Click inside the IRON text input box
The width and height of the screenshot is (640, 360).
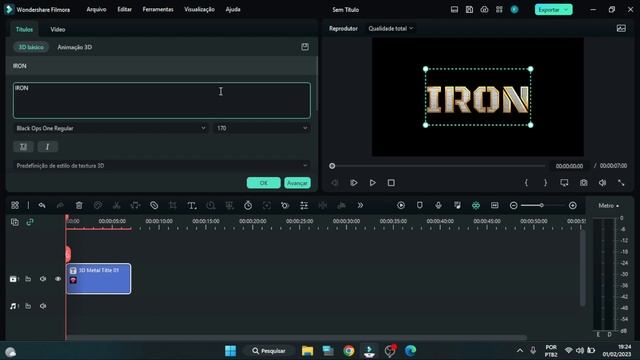[x=162, y=100]
